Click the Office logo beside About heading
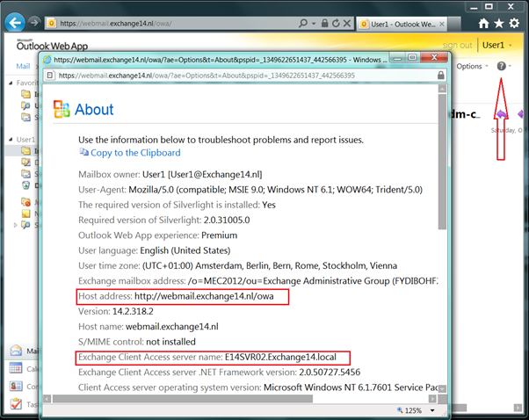Viewport: 529px width, 420px height. click(61, 109)
